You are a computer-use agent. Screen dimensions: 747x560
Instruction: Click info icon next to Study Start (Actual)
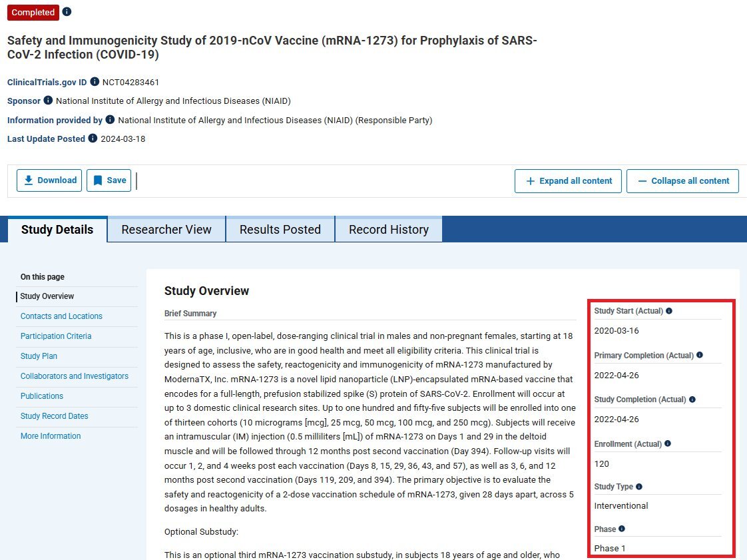click(669, 311)
